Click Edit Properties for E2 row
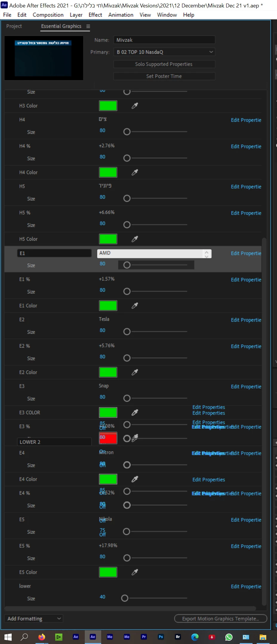277x644 pixels. tap(246, 320)
